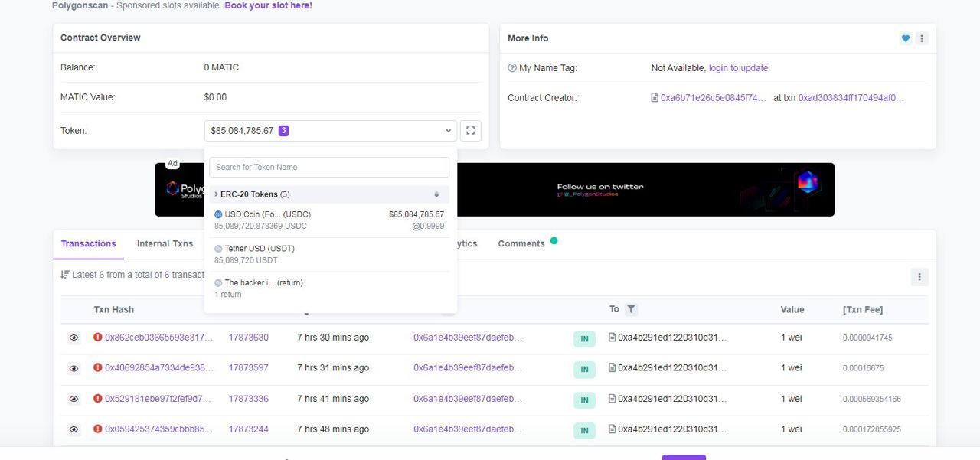Click the expand token holdings fullscreen icon
This screenshot has height=460, width=980.
tap(471, 131)
